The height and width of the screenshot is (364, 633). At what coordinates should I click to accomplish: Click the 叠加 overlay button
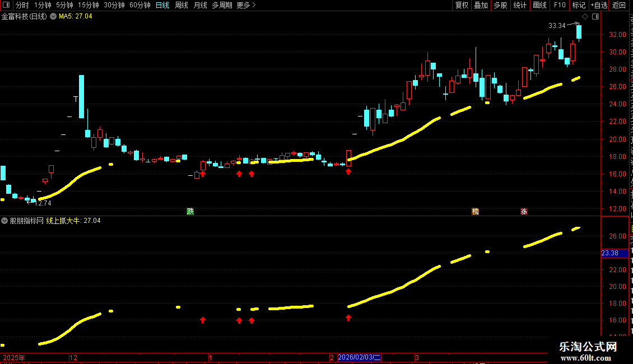click(481, 5)
